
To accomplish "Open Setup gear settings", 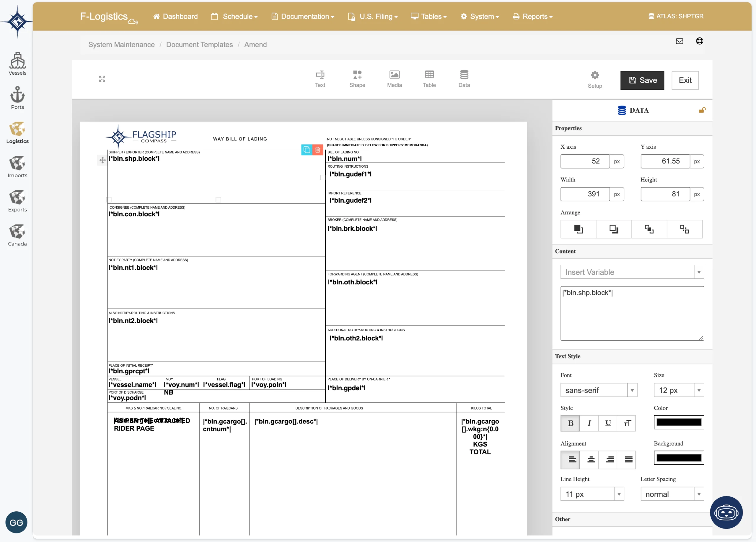I will (595, 79).
